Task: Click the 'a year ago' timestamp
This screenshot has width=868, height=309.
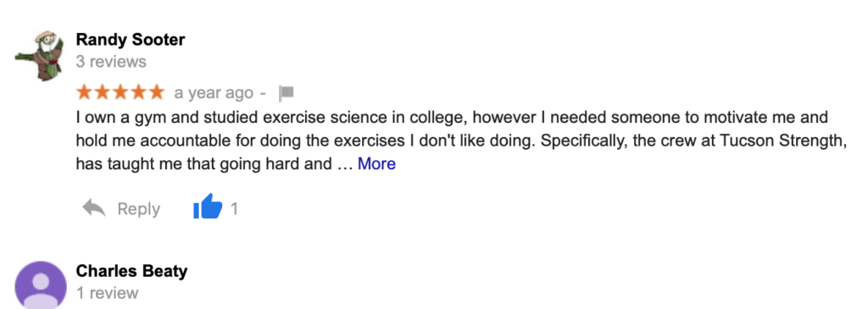Action: pos(214,93)
